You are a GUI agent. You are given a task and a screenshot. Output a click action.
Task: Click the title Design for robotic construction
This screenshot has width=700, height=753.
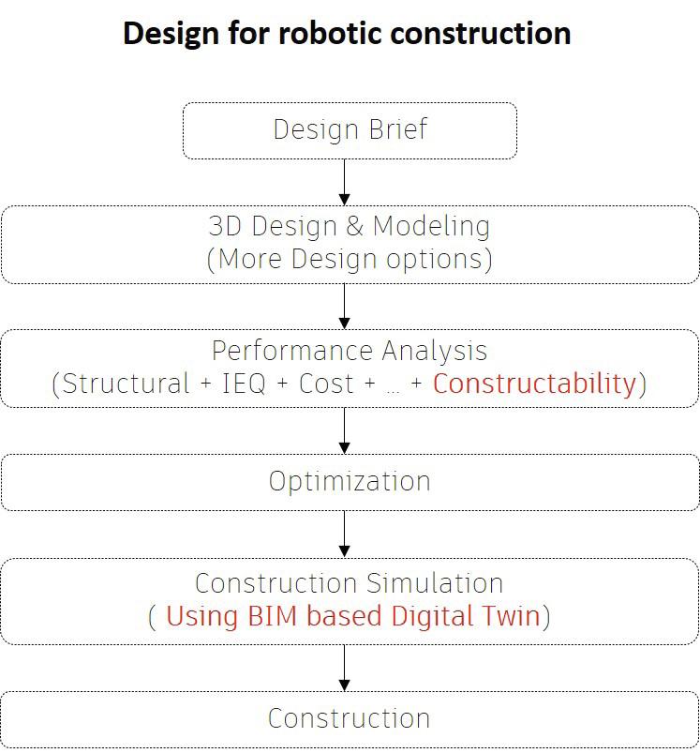347,34
